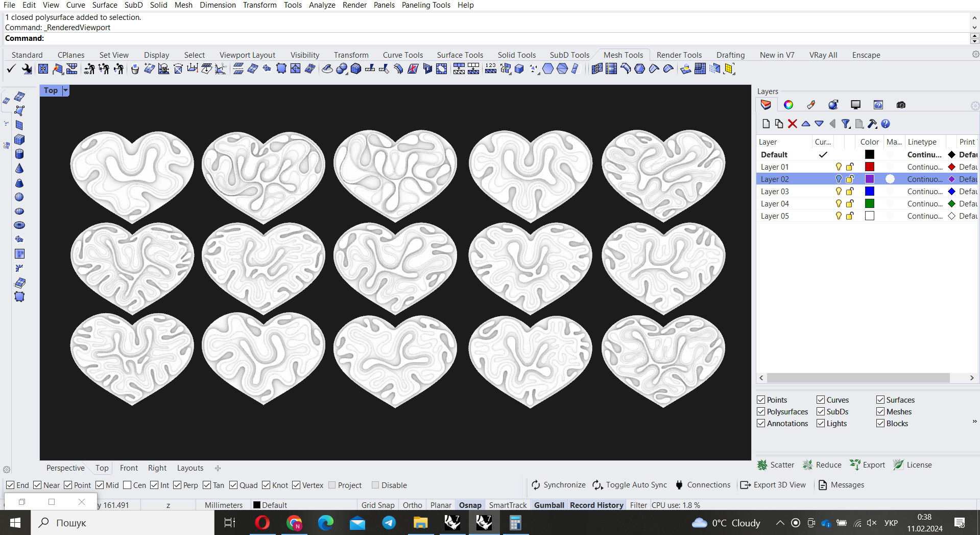
Task: Open the Paneling Tools menu
Action: 426,5
